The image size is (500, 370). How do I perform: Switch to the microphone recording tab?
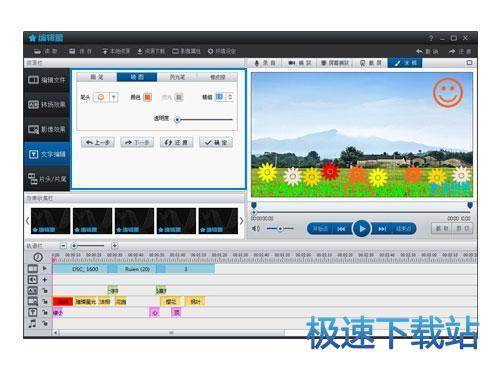click(265, 63)
